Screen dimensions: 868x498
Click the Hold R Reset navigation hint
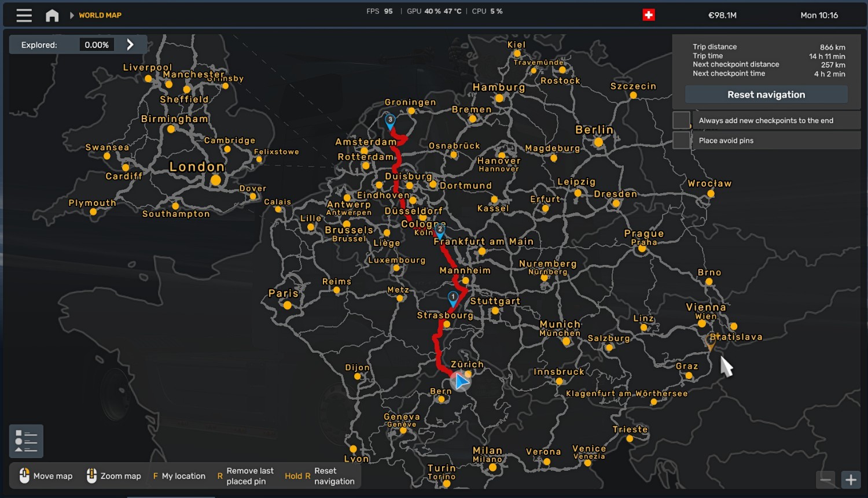click(319, 476)
